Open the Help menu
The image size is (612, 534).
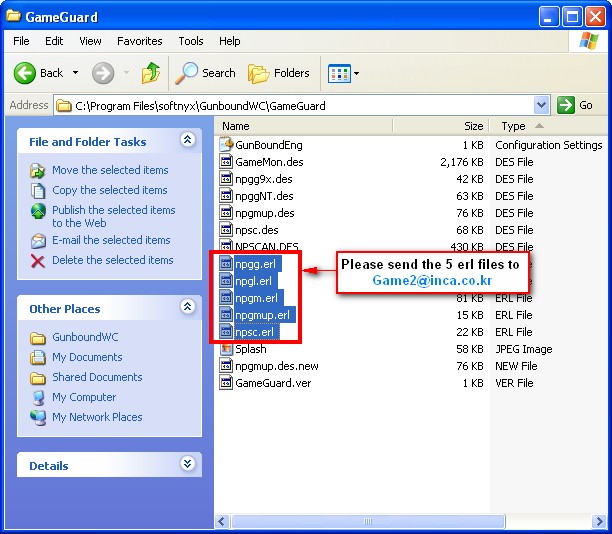pyautogui.click(x=230, y=41)
